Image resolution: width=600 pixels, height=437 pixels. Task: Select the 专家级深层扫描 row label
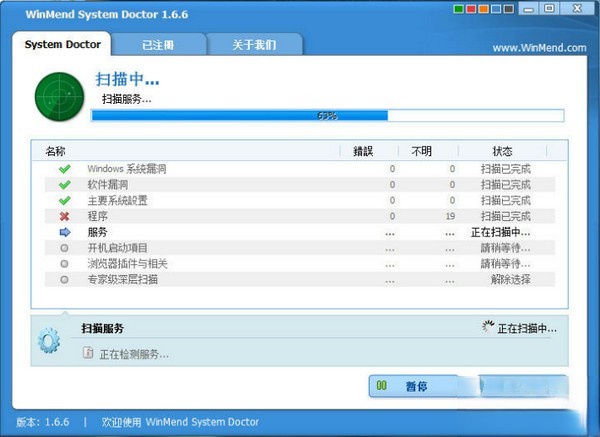[x=122, y=280]
